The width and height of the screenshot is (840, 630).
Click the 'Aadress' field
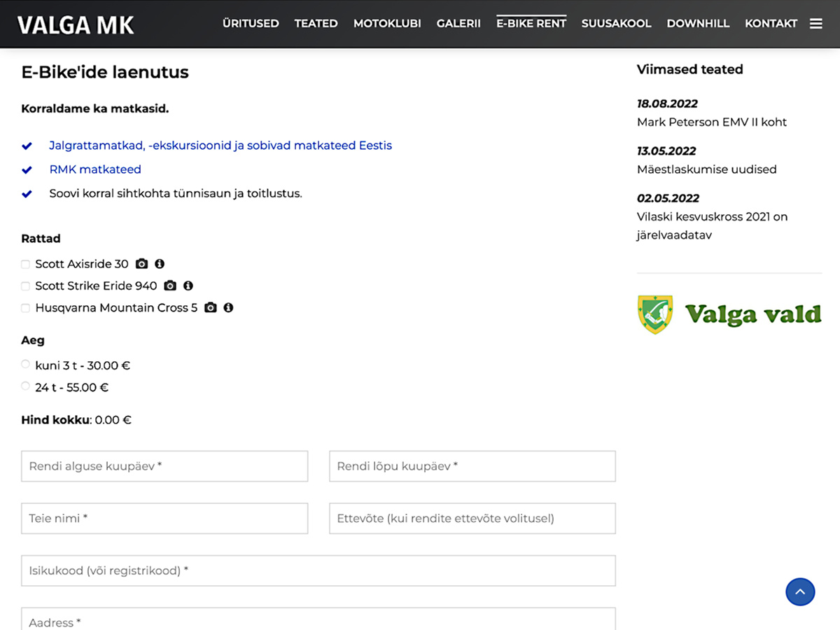[318, 619]
